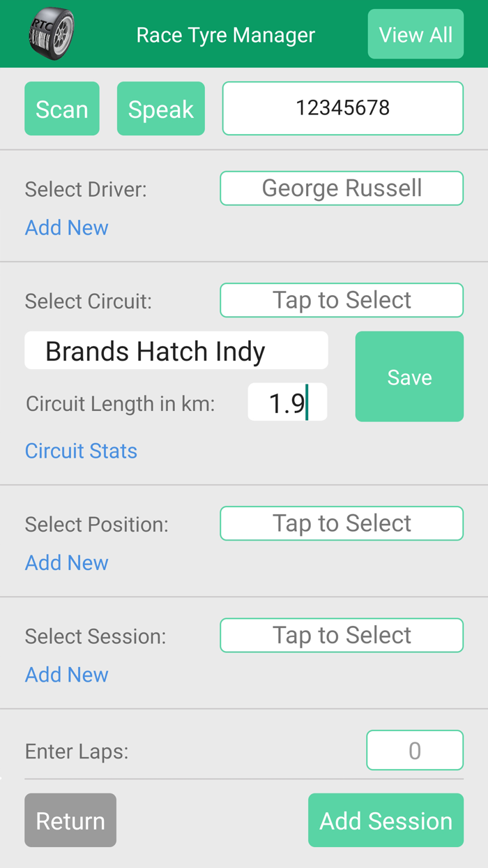488x868 pixels.
Task: Open Circuit Stats
Action: (x=81, y=450)
